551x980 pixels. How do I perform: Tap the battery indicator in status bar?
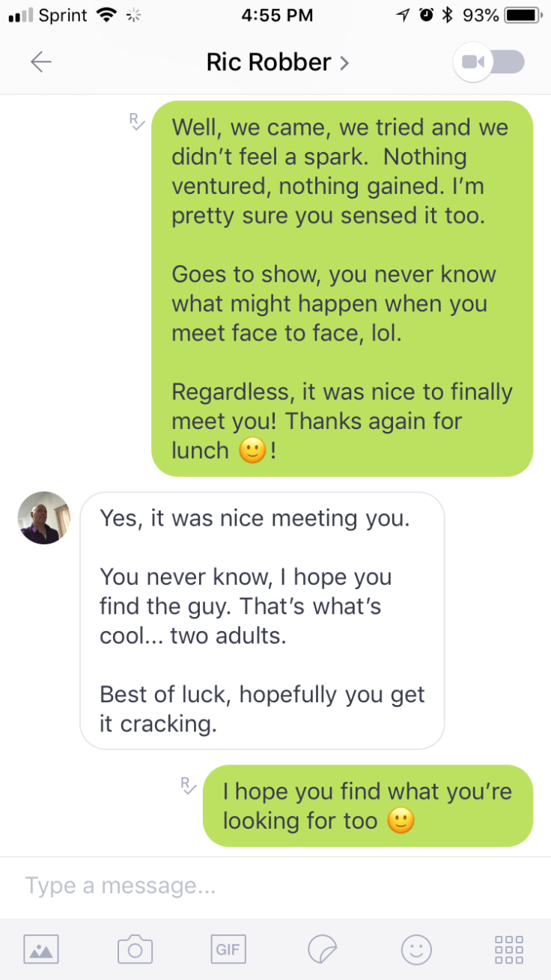coord(523,14)
